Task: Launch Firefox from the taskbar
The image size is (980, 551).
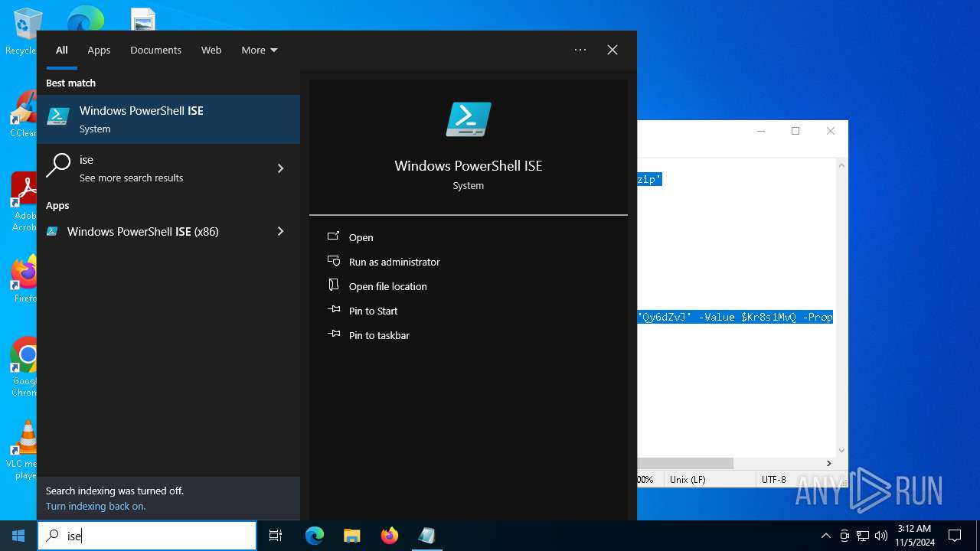Action: tap(390, 536)
